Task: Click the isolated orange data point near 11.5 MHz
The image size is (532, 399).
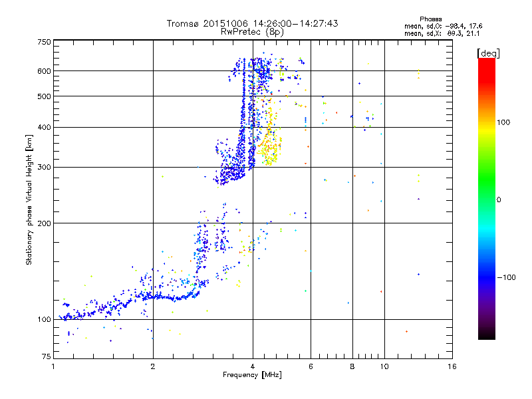Action: tap(406, 331)
